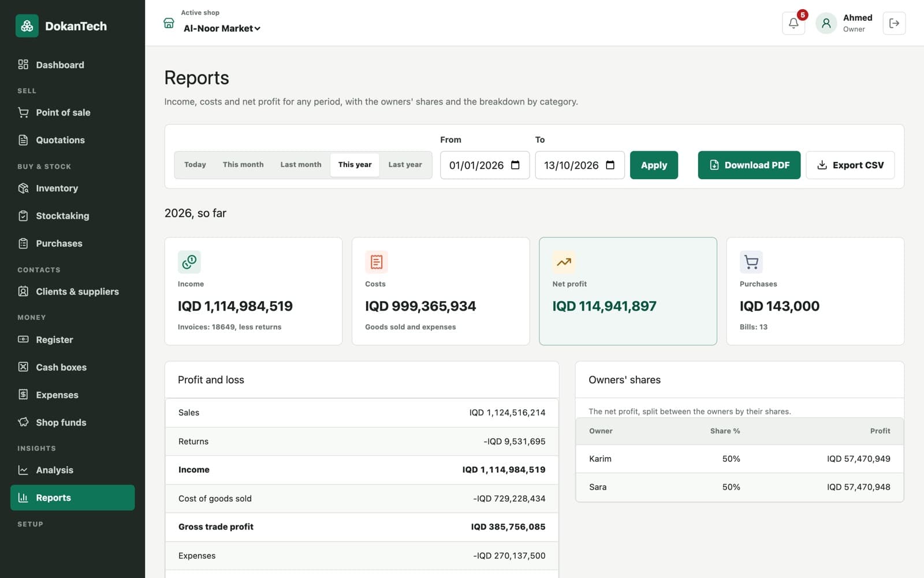Click the Purchases card cart icon
924x578 pixels.
tap(751, 262)
